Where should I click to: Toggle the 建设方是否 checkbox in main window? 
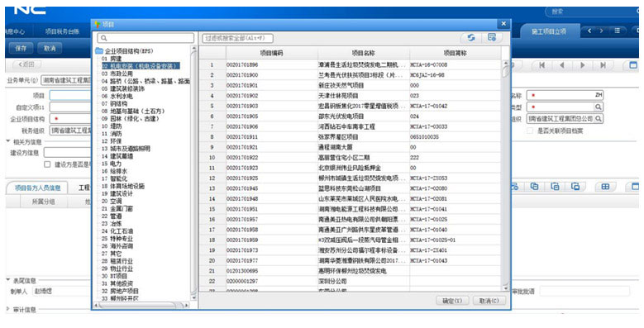pyautogui.click(x=47, y=164)
